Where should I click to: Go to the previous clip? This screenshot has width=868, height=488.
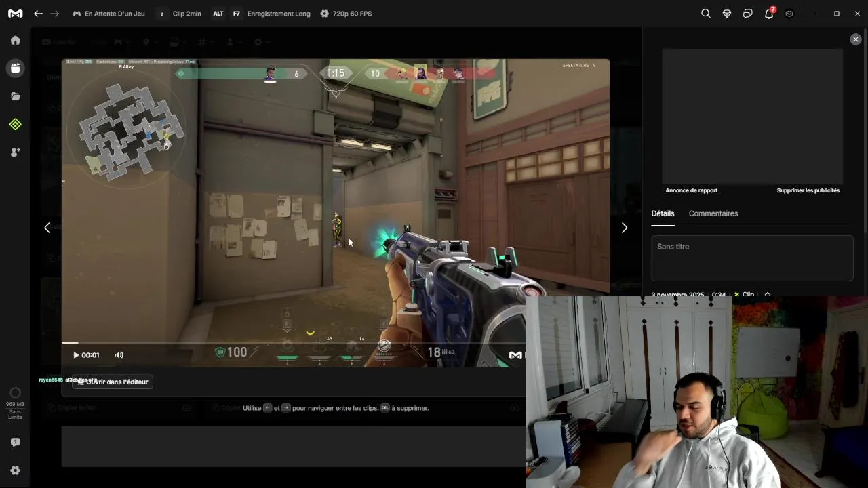[47, 228]
